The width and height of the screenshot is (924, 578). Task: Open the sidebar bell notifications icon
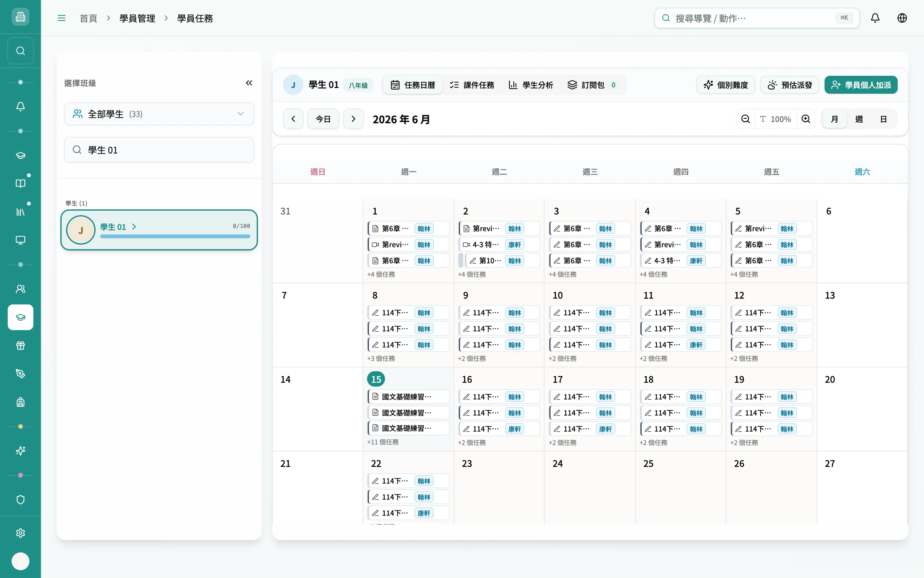pyautogui.click(x=21, y=107)
